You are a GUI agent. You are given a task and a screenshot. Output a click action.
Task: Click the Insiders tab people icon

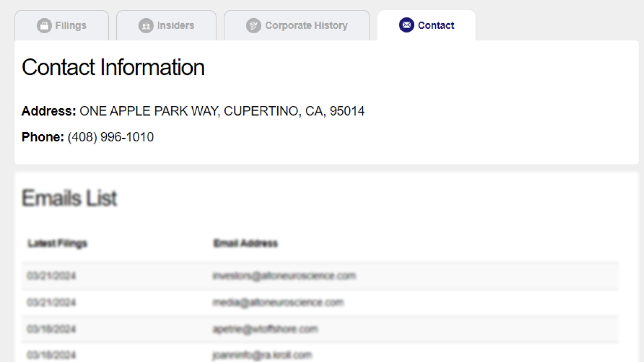click(146, 26)
